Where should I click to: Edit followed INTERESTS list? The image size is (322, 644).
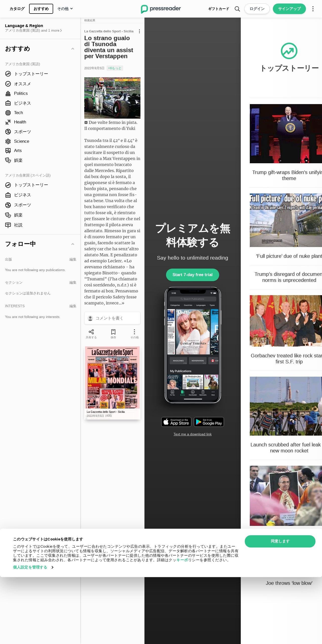[x=73, y=306]
